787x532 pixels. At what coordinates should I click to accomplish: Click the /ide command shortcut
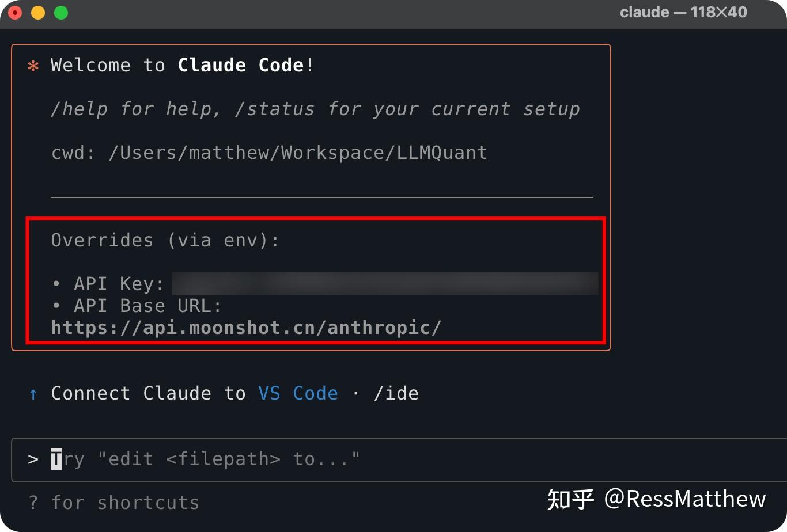click(x=395, y=393)
